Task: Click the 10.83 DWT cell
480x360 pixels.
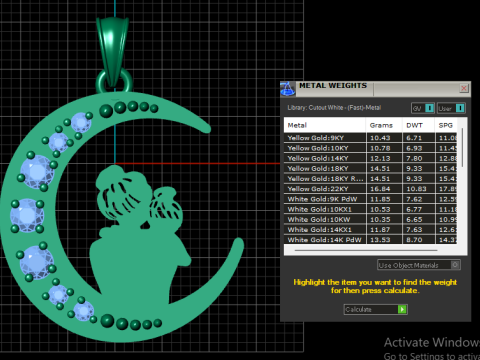Action: tap(418, 189)
